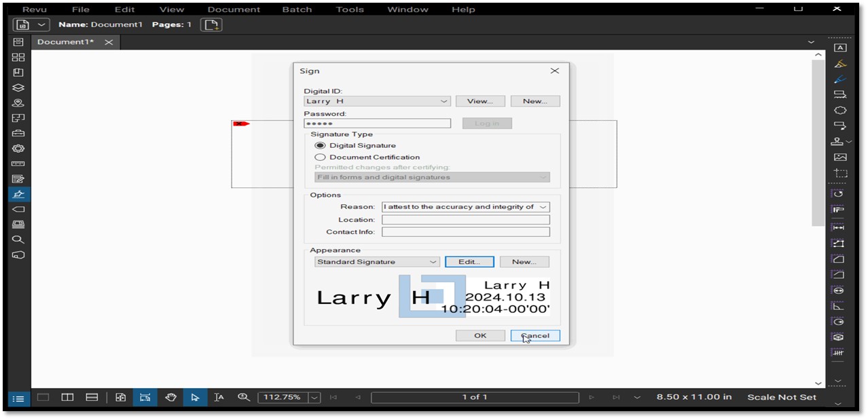Open the Tools menu
Screen dimensions: 868x420
pos(349,9)
